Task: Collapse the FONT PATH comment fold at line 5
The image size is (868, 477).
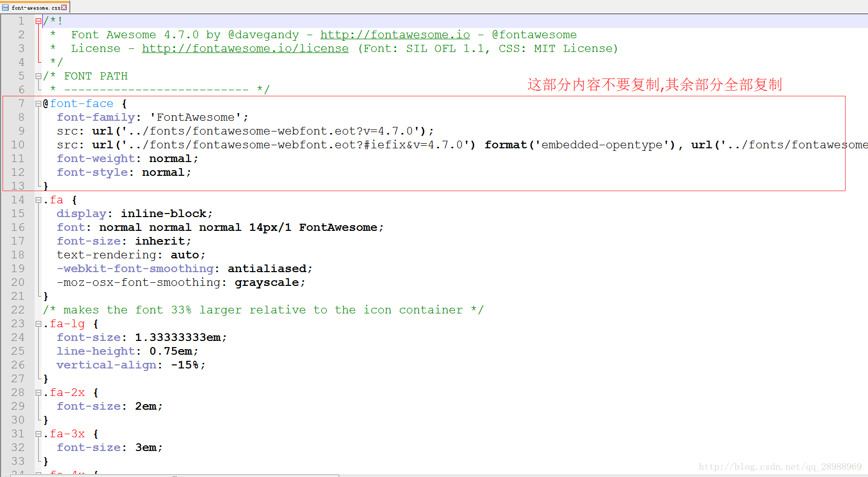Action: tap(38, 76)
